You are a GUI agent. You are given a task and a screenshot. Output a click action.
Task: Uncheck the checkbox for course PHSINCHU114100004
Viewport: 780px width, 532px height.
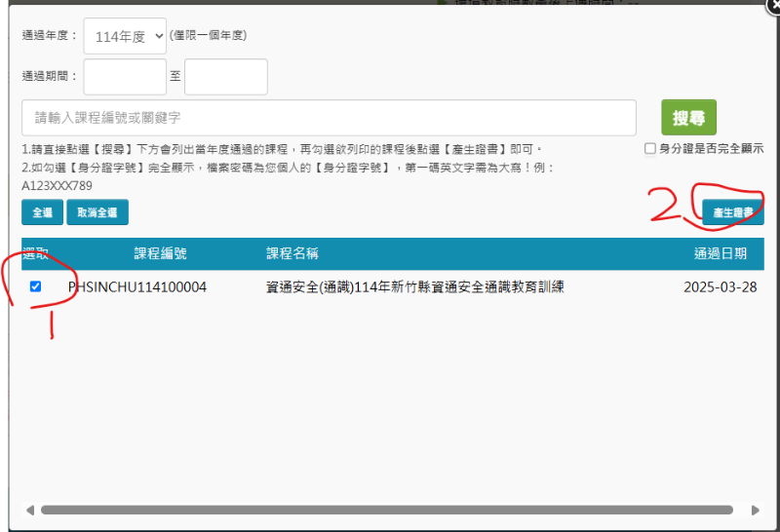36,286
